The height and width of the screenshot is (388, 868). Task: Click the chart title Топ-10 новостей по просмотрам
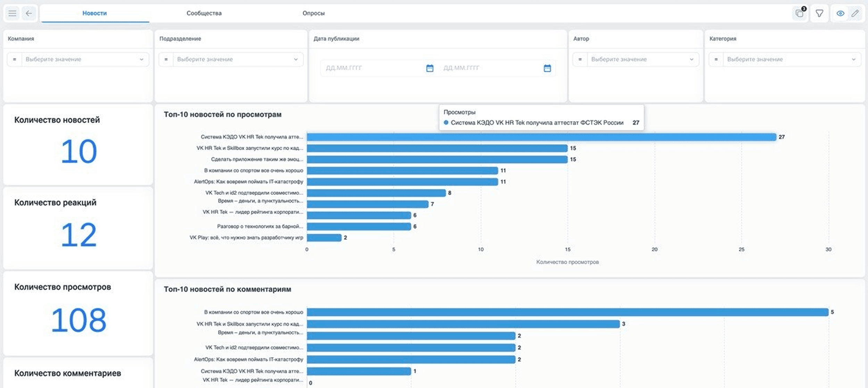[223, 115]
